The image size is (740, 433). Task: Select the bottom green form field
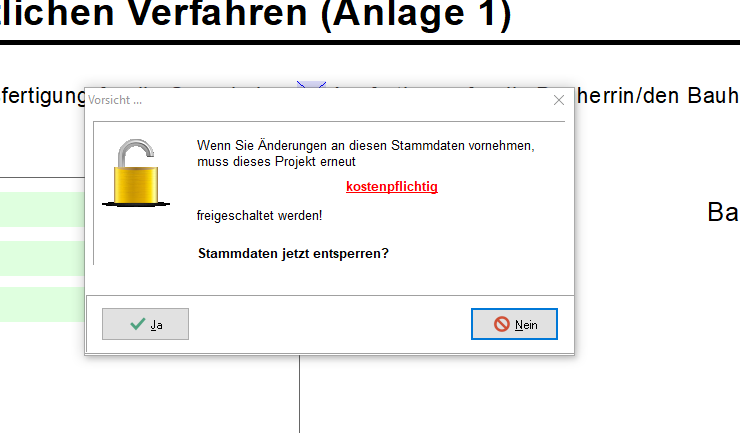coord(42,304)
